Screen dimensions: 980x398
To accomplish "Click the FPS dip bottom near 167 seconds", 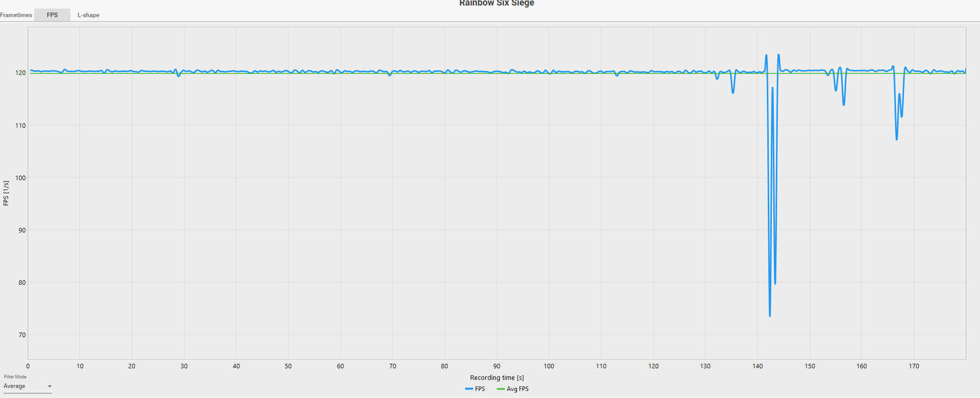I will (x=897, y=139).
